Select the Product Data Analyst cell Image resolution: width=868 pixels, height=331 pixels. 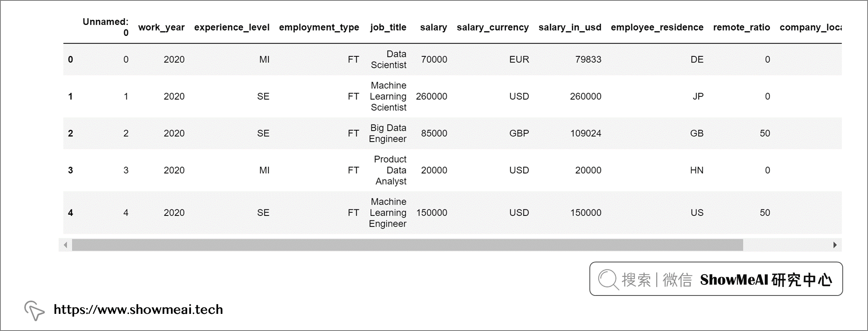tap(390, 170)
